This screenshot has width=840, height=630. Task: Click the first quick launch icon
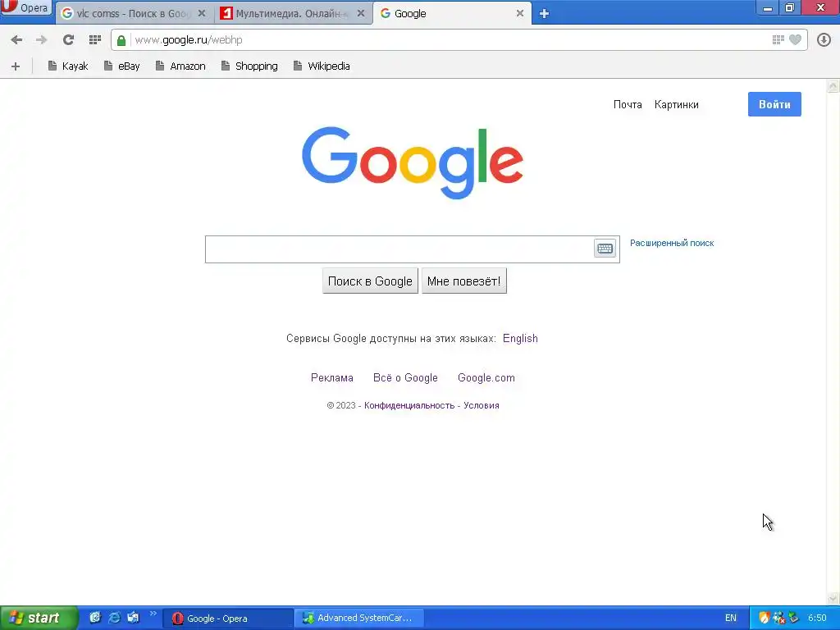(95, 618)
